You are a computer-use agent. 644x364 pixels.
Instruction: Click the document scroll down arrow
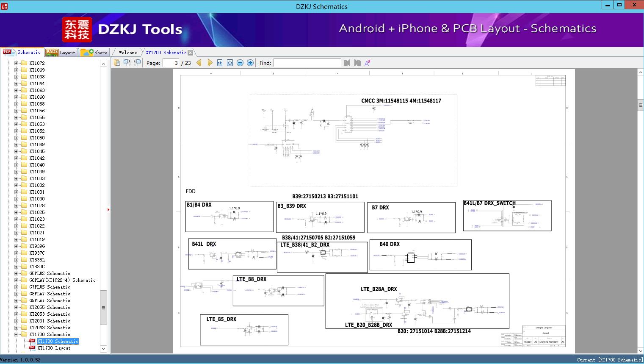pos(641,350)
